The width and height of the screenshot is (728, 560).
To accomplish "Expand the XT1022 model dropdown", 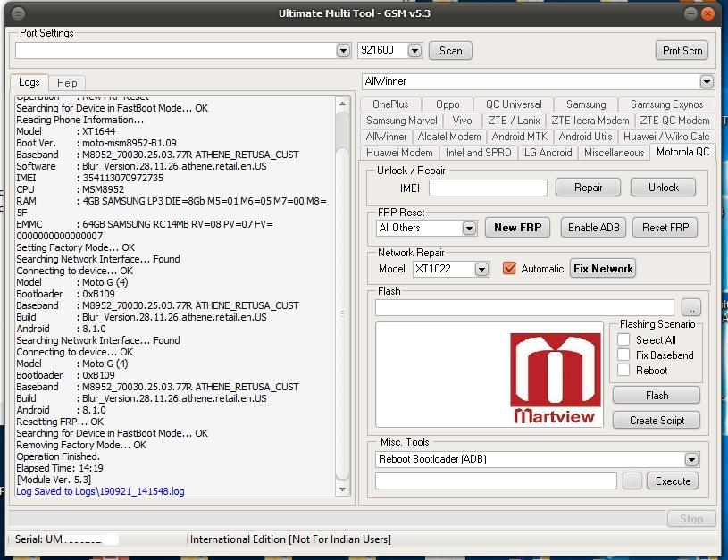I will [481, 269].
